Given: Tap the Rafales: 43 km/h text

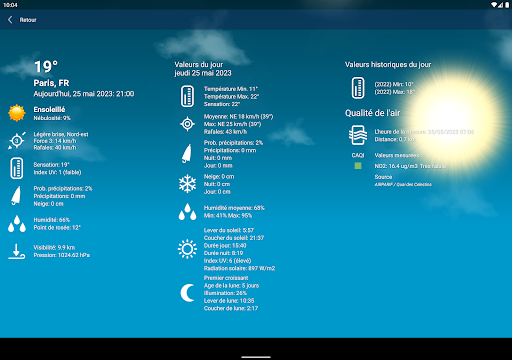Looking at the screenshot, I should tap(225, 132).
